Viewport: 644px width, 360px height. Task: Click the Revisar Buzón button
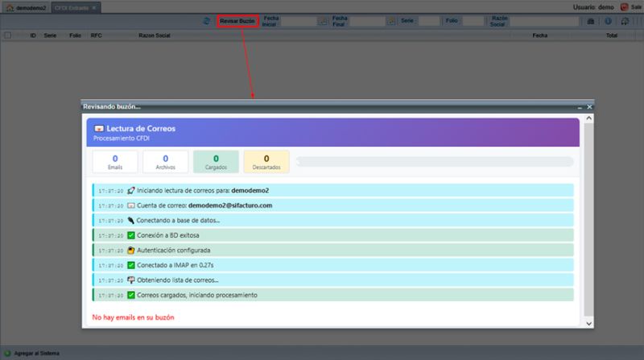tap(237, 21)
